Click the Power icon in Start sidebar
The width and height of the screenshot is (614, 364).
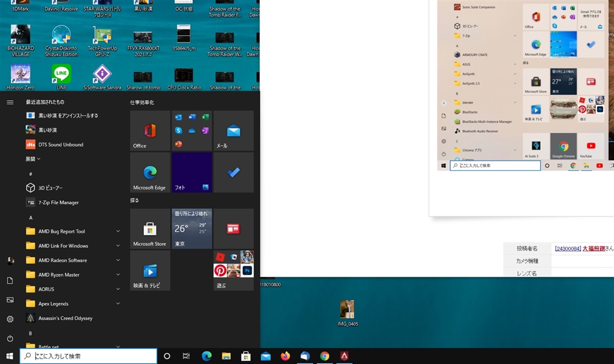pos(10,338)
